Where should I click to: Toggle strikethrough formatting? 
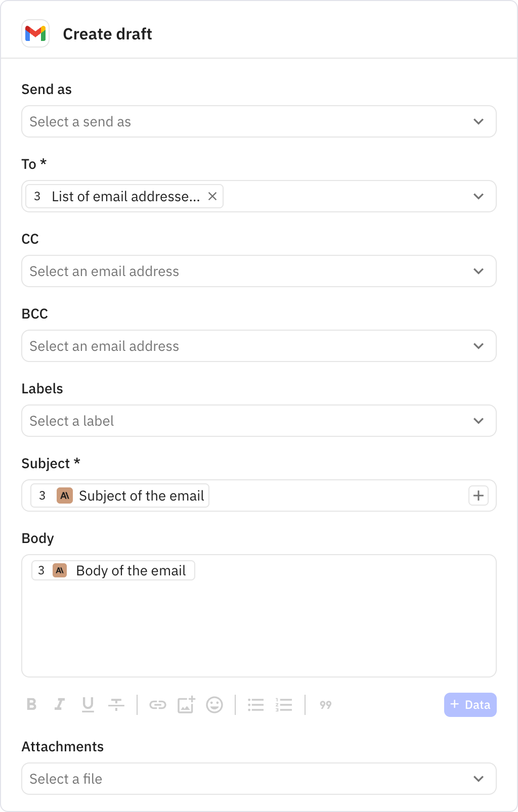[116, 704]
